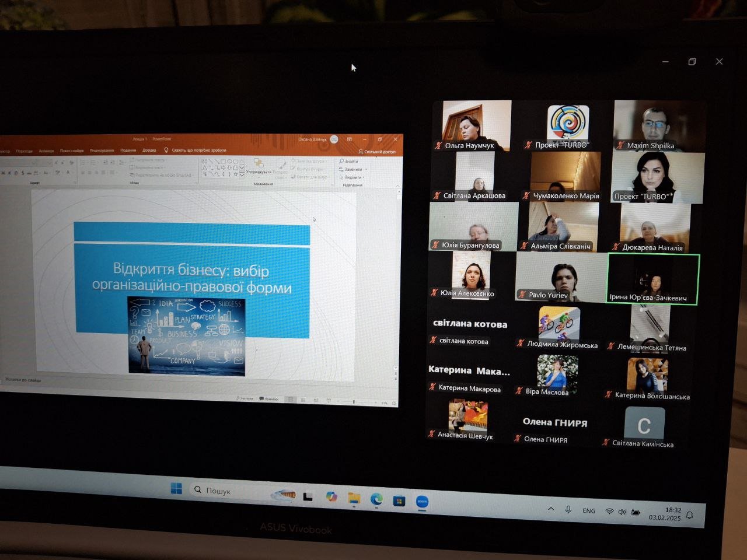Open ribbon display options icon

(349, 139)
